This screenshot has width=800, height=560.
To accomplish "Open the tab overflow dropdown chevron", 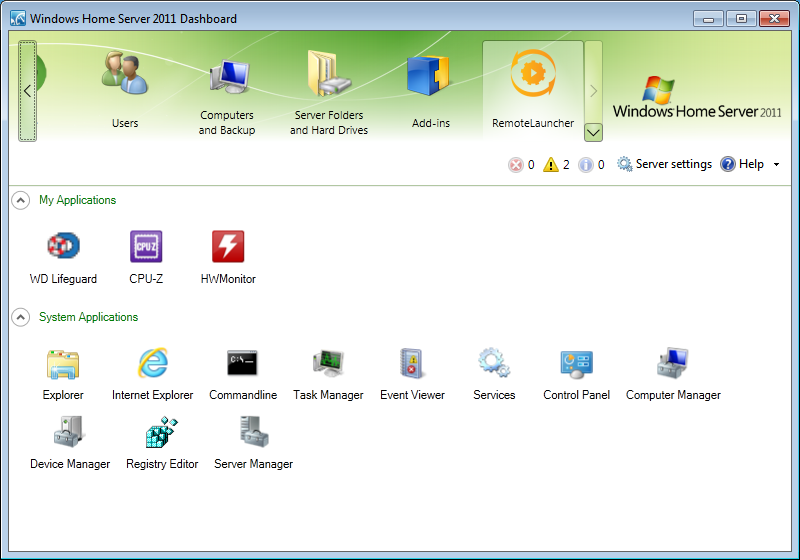I will click(x=593, y=133).
